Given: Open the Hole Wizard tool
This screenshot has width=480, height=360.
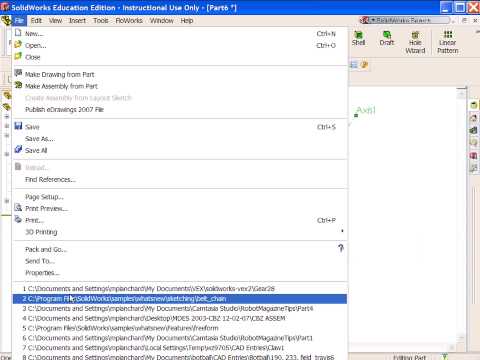Looking at the screenshot, I should coord(415,42).
